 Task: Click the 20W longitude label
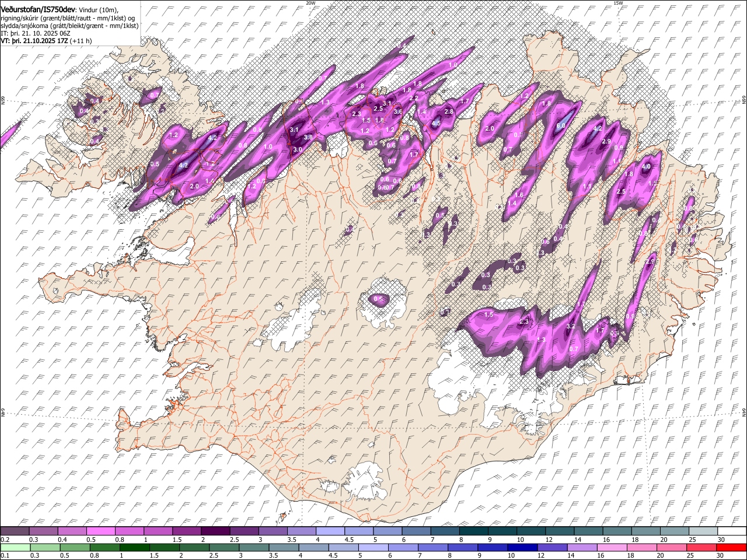(310, 3)
